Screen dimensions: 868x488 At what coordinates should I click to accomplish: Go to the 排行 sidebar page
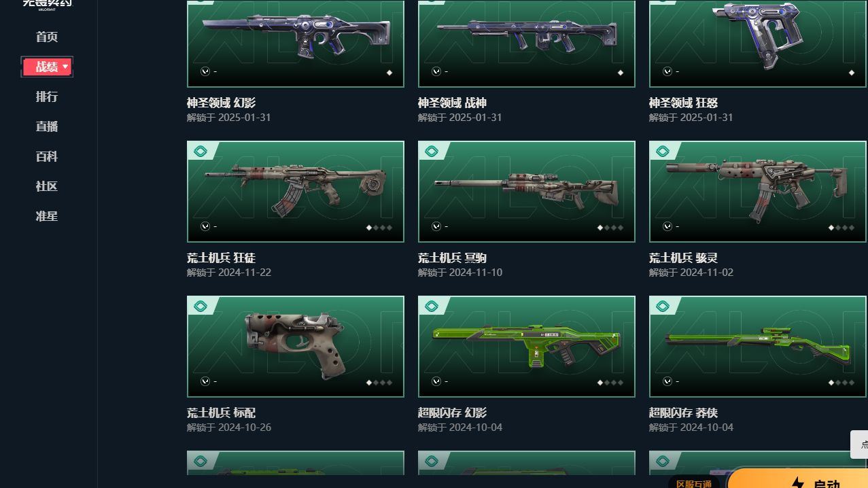click(x=47, y=97)
